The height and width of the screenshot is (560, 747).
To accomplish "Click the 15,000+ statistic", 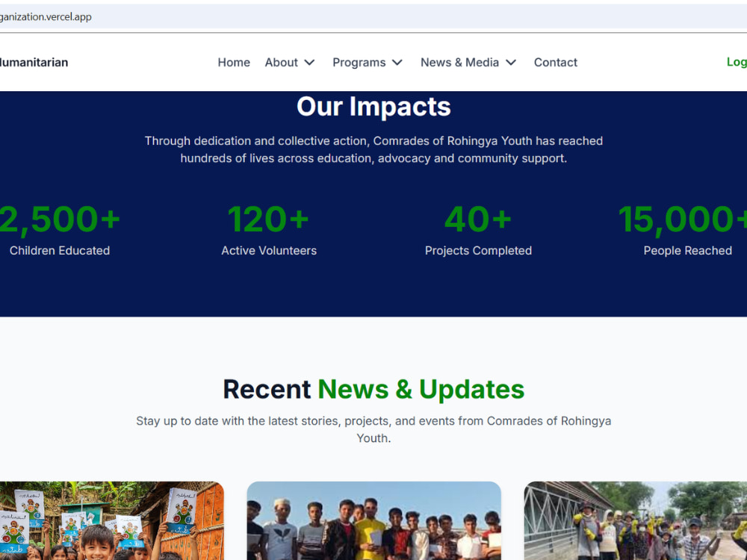I will [683, 220].
